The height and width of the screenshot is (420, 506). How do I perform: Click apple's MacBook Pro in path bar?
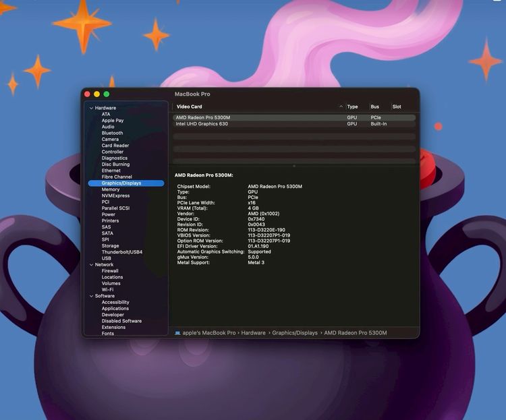coord(209,333)
